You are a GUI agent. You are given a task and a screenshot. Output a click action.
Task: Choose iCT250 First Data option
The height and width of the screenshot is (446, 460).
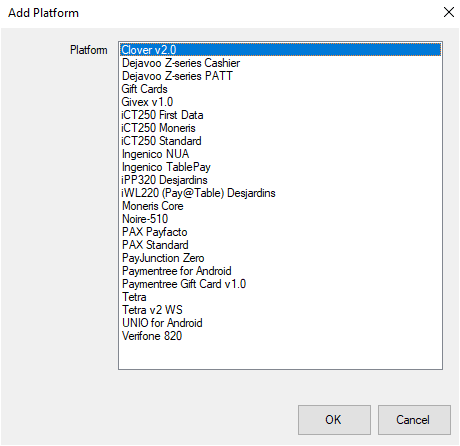(280, 115)
